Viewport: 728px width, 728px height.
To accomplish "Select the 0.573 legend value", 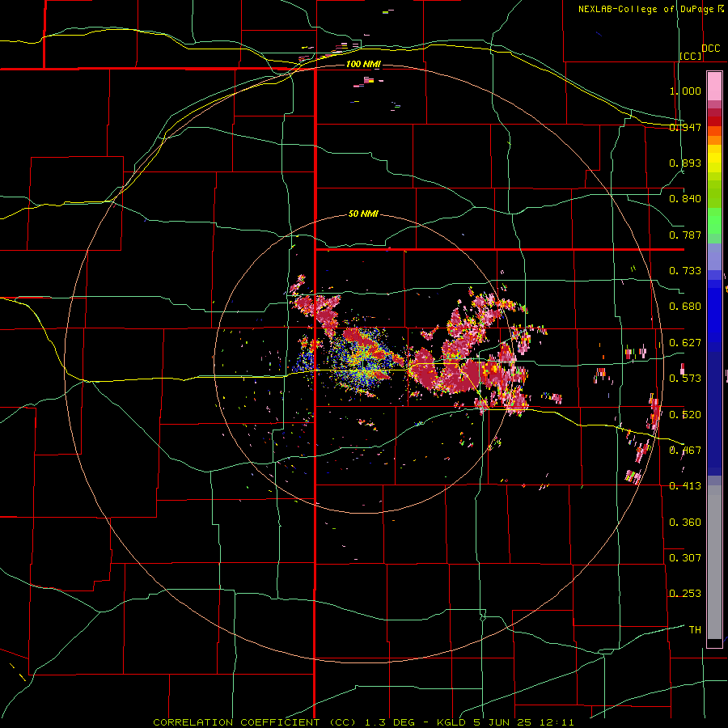I will click(685, 379).
